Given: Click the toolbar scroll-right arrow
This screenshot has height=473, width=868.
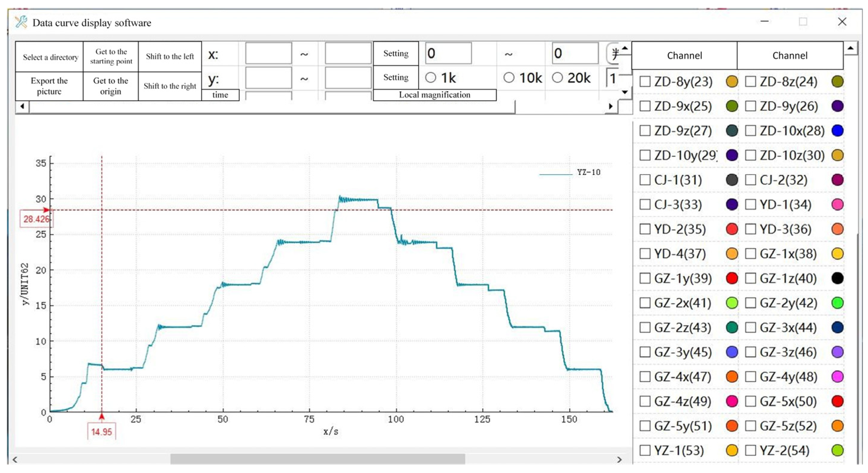Looking at the screenshot, I should (x=611, y=106).
